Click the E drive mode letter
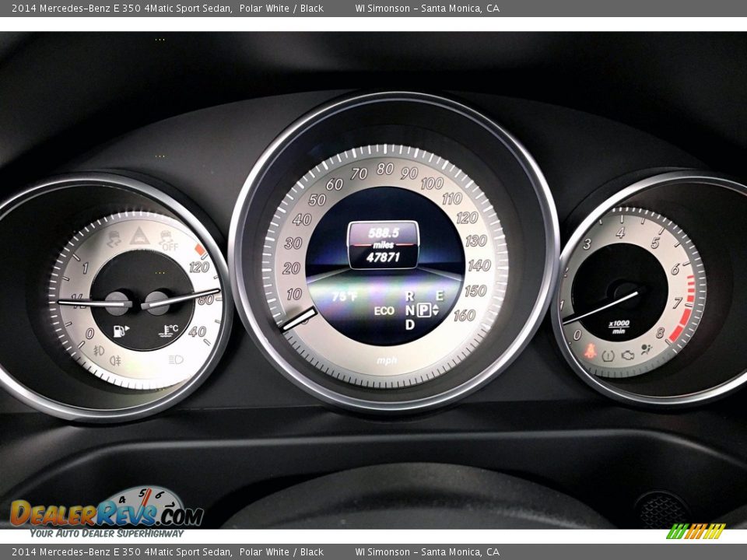 pos(439,296)
